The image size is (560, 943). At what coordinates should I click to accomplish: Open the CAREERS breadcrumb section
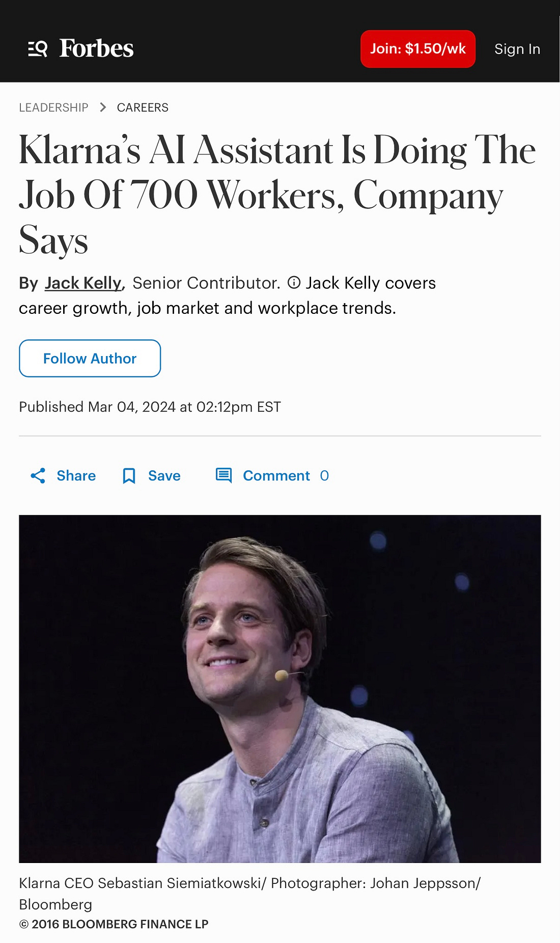[x=143, y=107]
